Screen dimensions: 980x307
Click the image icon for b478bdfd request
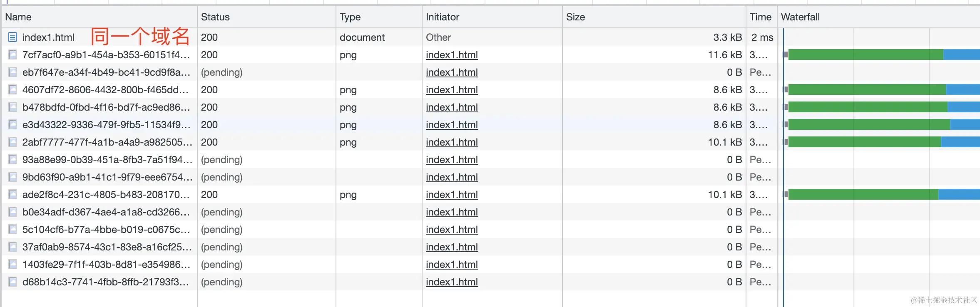(x=12, y=107)
